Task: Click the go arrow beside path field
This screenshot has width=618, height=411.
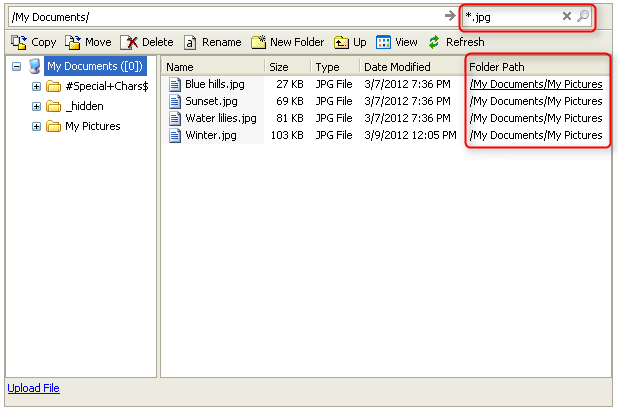Action: pyautogui.click(x=450, y=16)
